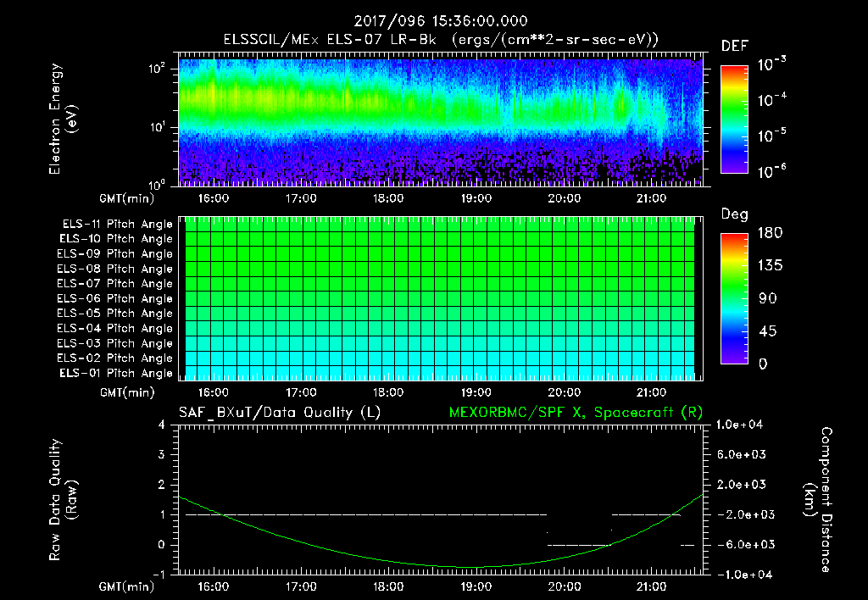Select the ELS-11 Pitch Angle row label
This screenshot has width=868, height=600.
tap(117, 225)
